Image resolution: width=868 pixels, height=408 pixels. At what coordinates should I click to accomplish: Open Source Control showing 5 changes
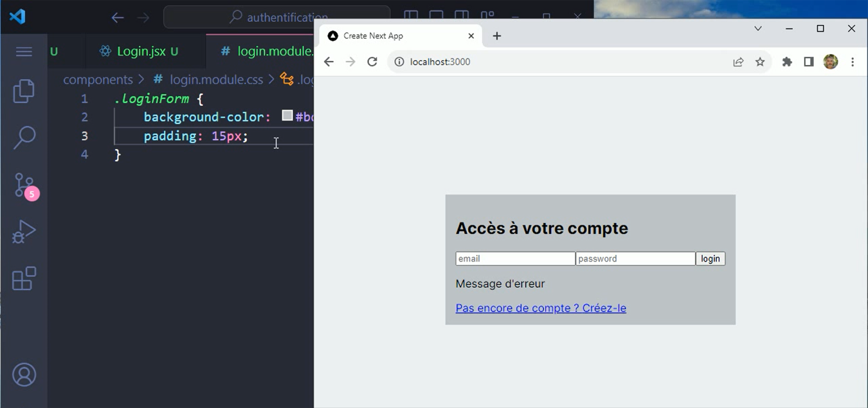(24, 185)
